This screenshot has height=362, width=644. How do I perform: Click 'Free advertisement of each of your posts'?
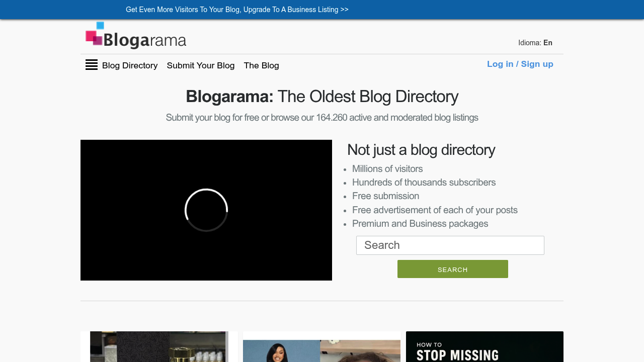click(435, 210)
